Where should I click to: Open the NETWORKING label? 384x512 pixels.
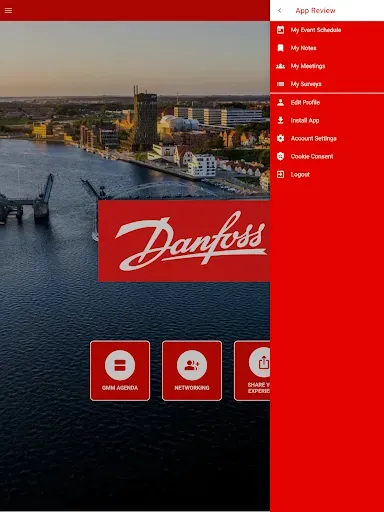click(x=192, y=388)
